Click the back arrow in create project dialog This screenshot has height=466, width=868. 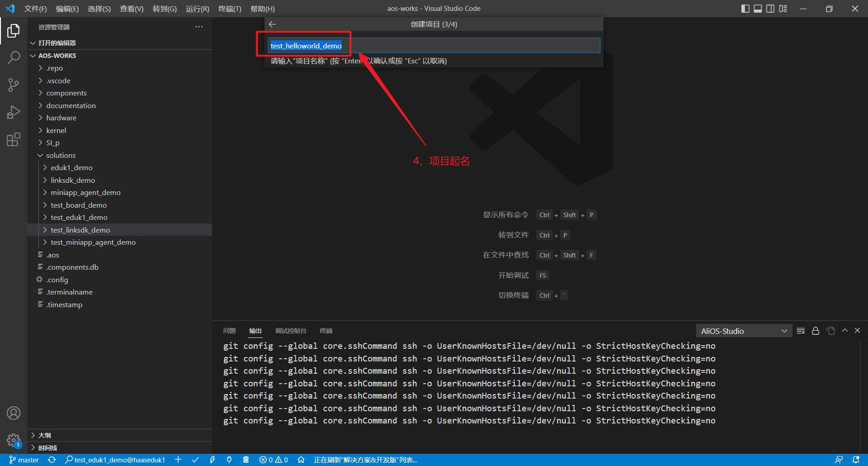click(x=272, y=24)
